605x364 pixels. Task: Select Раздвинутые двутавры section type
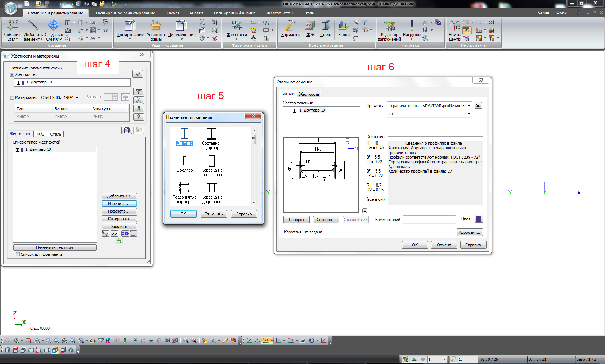tap(184, 193)
